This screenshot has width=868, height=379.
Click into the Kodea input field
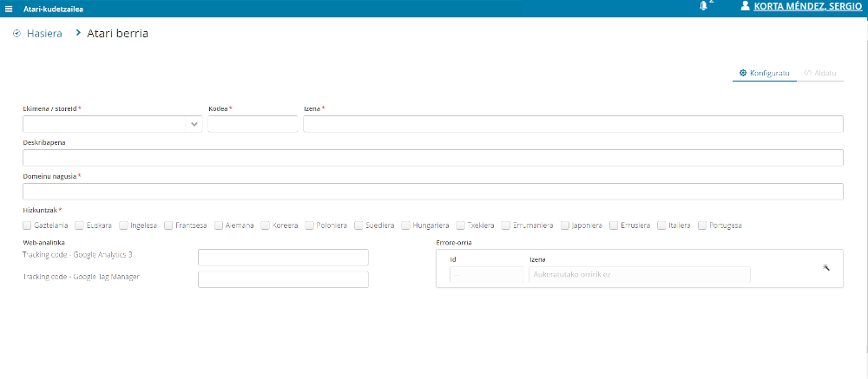(253, 124)
